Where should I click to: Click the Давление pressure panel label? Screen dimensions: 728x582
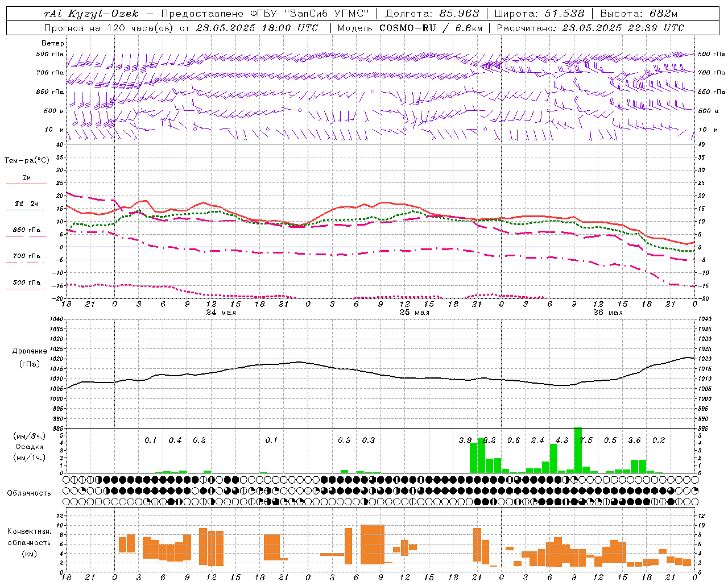pyautogui.click(x=30, y=351)
